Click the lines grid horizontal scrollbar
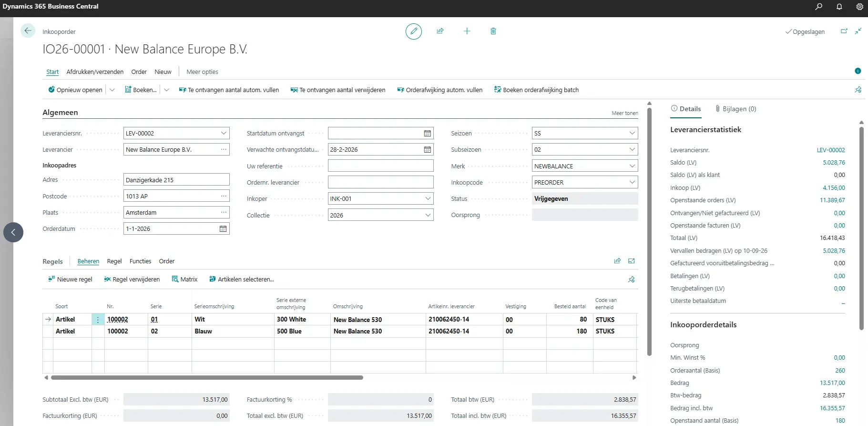The height and width of the screenshot is (426, 868). coord(207,377)
